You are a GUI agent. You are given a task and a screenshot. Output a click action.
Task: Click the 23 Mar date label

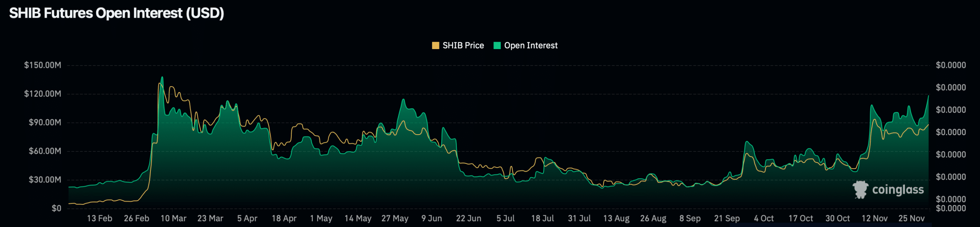210,219
